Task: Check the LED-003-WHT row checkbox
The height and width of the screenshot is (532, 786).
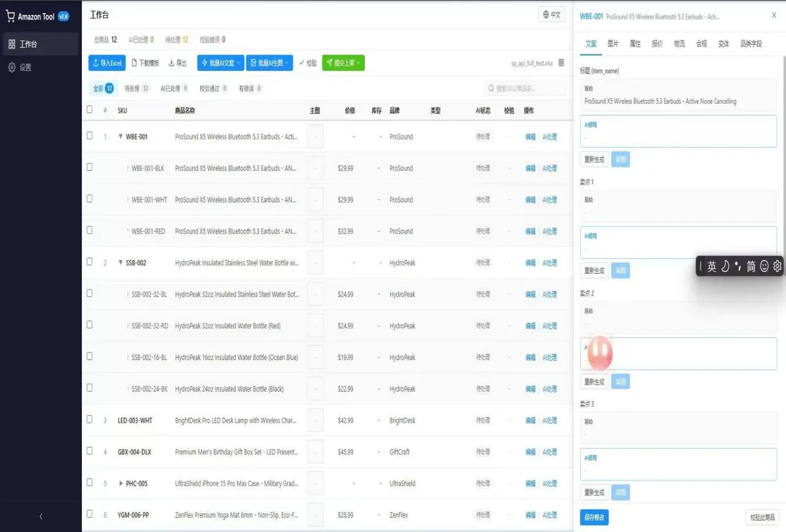Action: point(90,419)
